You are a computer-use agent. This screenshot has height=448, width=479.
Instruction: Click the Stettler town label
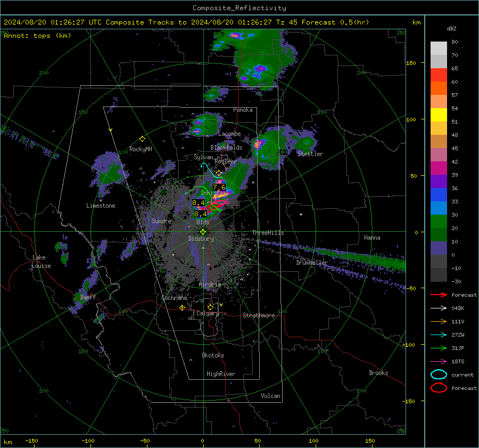[310, 154]
